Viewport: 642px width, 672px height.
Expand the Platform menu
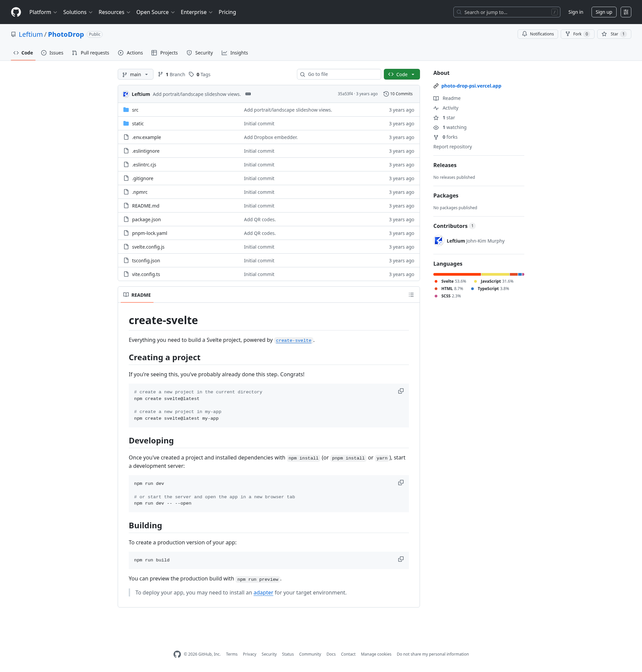click(43, 12)
